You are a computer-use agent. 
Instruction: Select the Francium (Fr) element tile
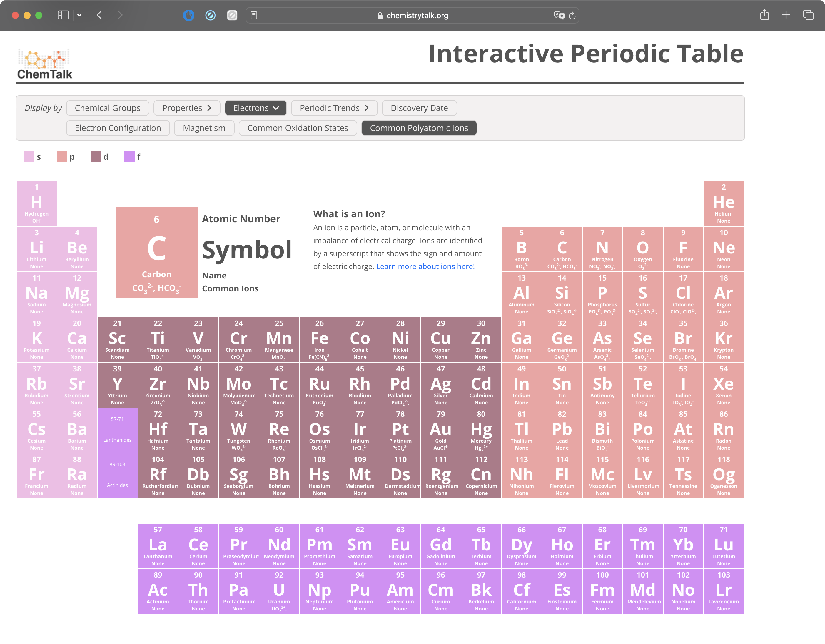(37, 476)
